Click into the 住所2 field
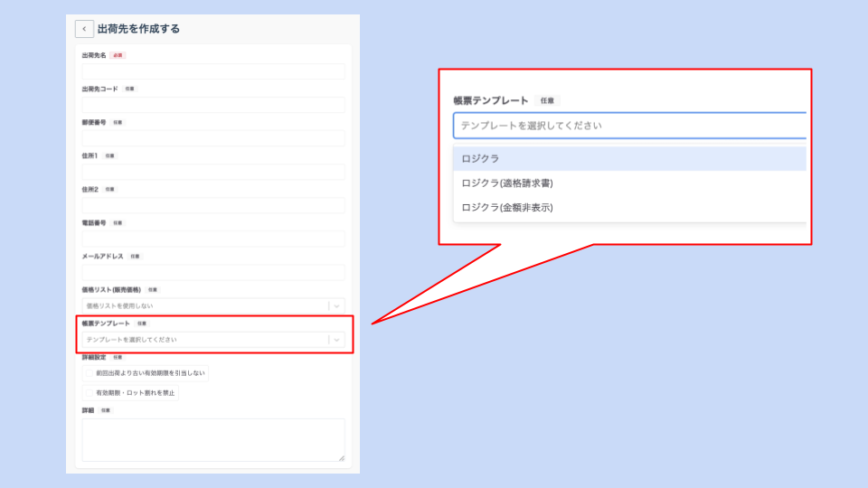 [213, 205]
